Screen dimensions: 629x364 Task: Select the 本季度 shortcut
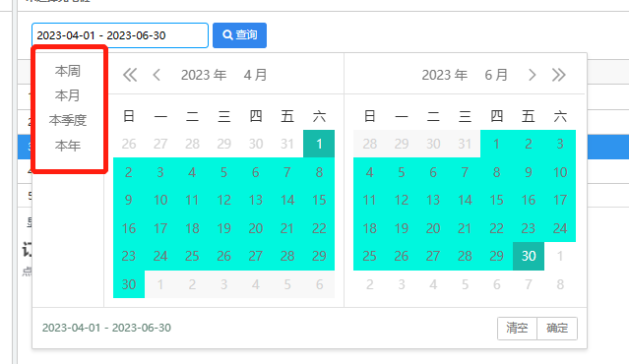[68, 120]
